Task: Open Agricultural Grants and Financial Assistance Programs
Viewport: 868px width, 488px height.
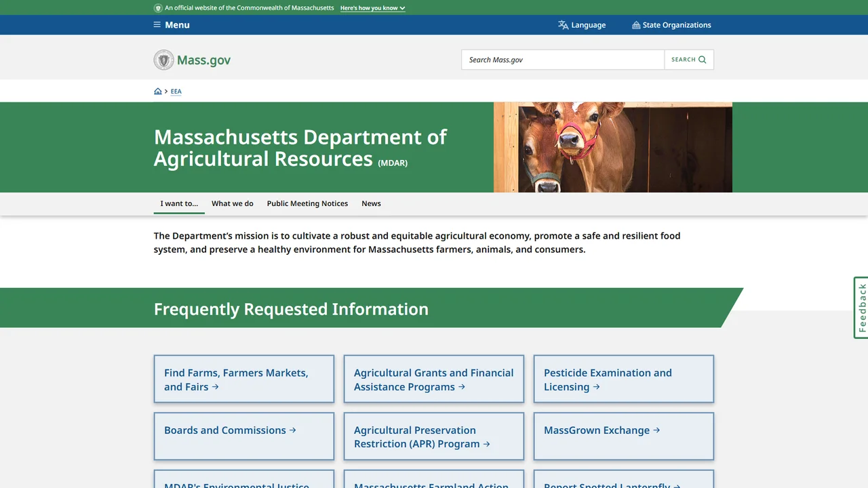Action: 434,379
